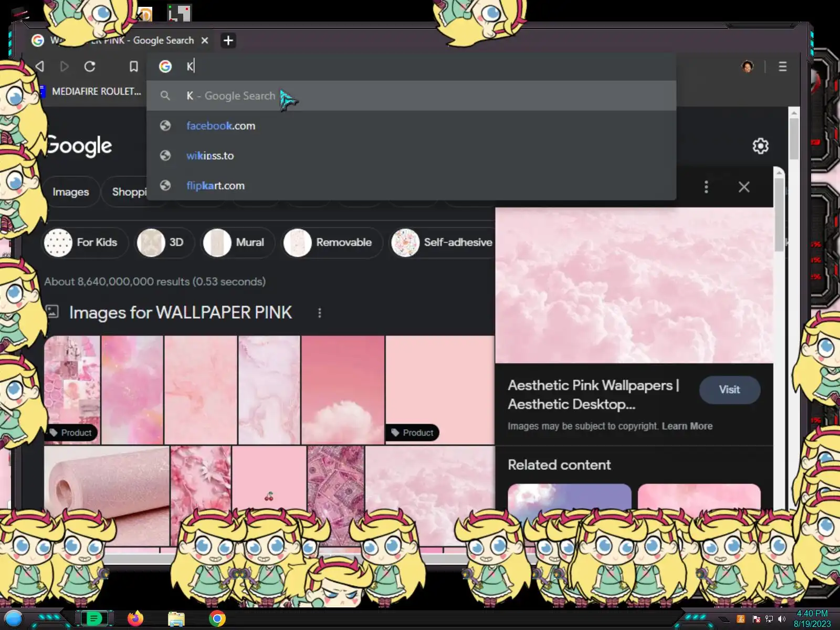Screen dimensions: 840x630
Task: Open the Learn More copyright link
Action: [687, 426]
